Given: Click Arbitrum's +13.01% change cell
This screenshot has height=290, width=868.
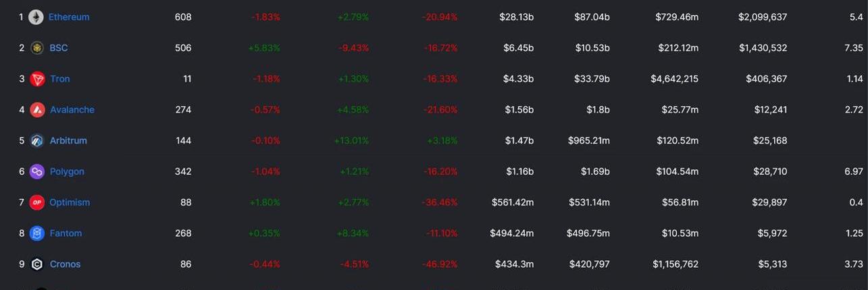Looking at the screenshot, I should point(351,141).
